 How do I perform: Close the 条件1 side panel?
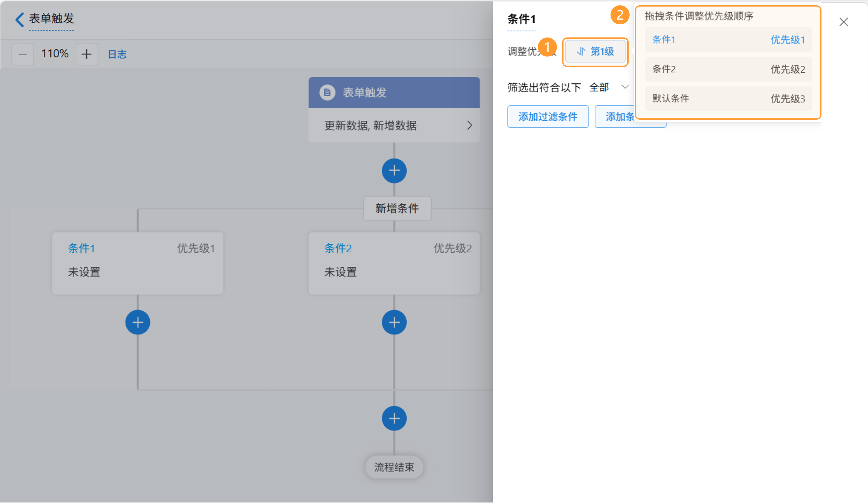click(x=843, y=22)
